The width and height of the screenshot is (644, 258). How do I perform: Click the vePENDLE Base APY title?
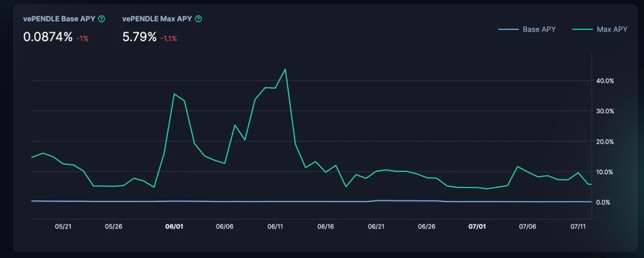point(59,19)
